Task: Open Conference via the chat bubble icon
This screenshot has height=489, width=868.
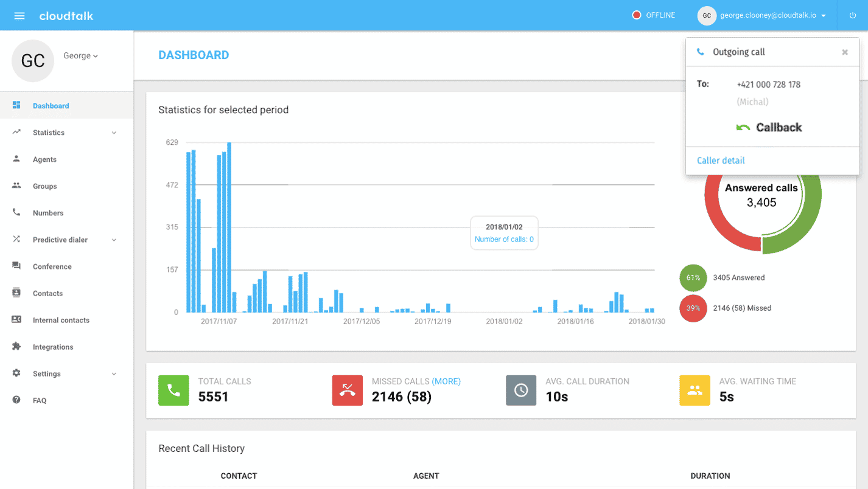Action: pos(16,266)
